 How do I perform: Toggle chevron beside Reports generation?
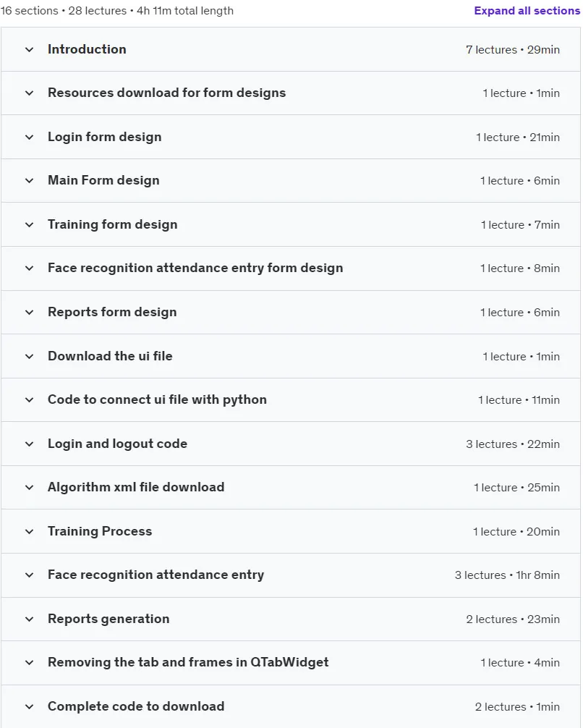click(29, 619)
